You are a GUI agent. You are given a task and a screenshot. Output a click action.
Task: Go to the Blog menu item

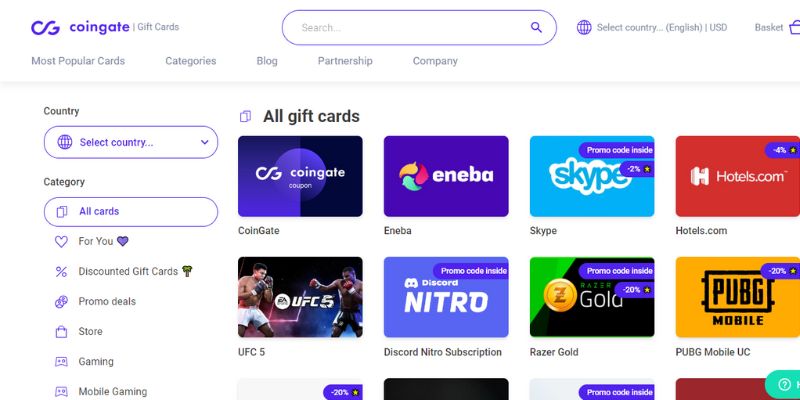point(267,61)
